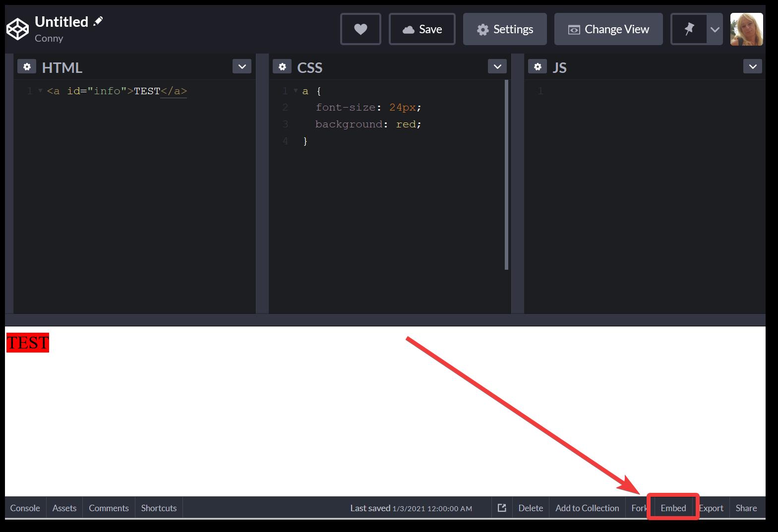Toggle the Console panel
The height and width of the screenshot is (532, 778).
pos(25,508)
